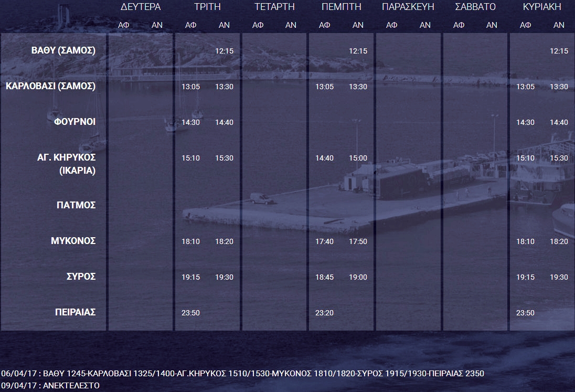Select the ΣΑΒΒΑΤΟ column header
The height and width of the screenshot is (392, 575).
[475, 7]
